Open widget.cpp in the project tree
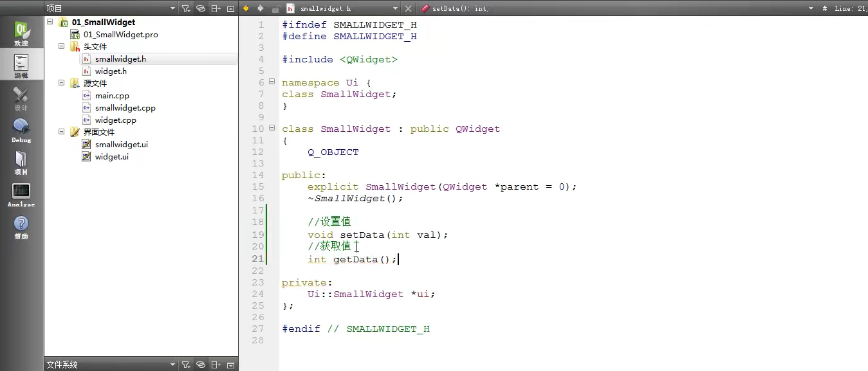 click(x=116, y=120)
